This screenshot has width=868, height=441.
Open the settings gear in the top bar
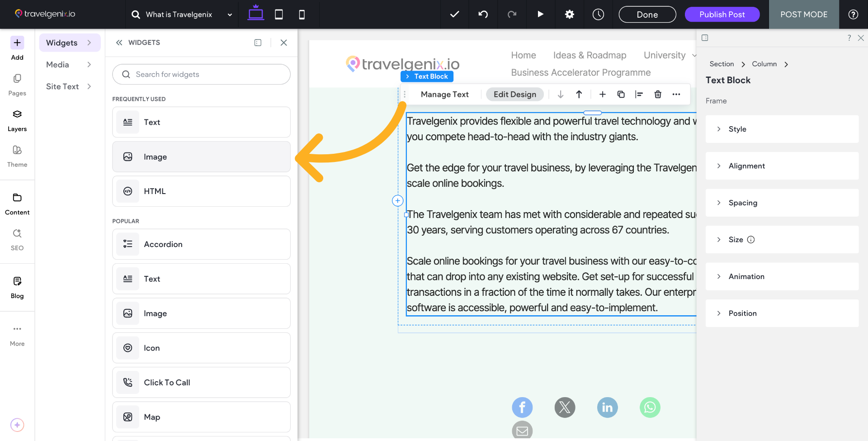pyautogui.click(x=569, y=14)
